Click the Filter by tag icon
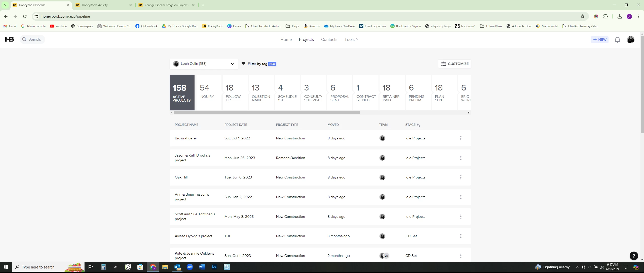This screenshot has width=644, height=273. (243, 64)
